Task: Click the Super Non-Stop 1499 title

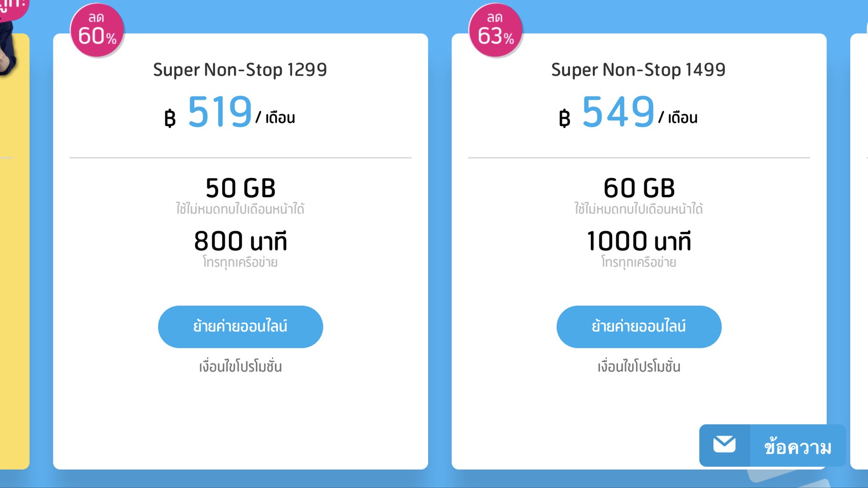Action: [x=638, y=70]
